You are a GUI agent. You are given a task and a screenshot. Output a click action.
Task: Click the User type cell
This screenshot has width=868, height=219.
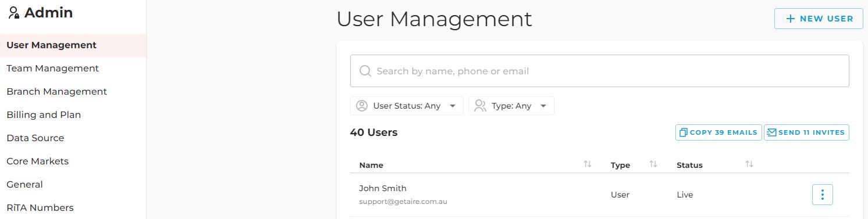(x=620, y=195)
